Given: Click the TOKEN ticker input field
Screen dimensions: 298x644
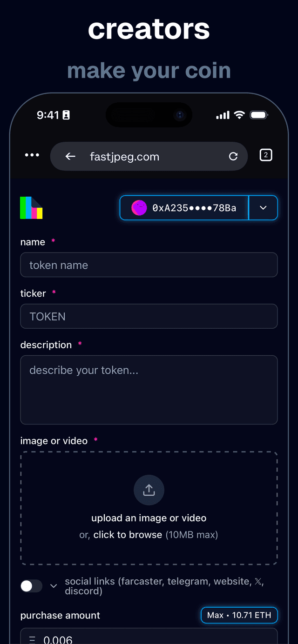Looking at the screenshot, I should [149, 316].
